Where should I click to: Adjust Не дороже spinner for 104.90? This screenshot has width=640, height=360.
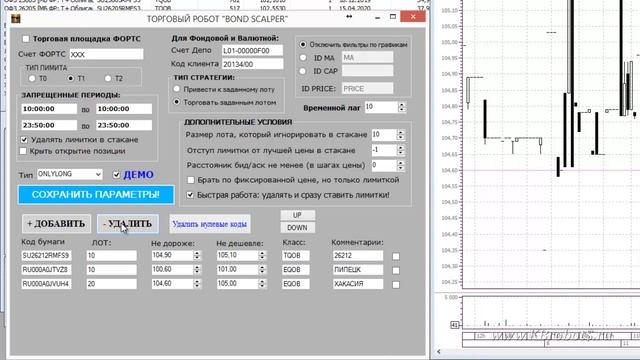[197, 256]
